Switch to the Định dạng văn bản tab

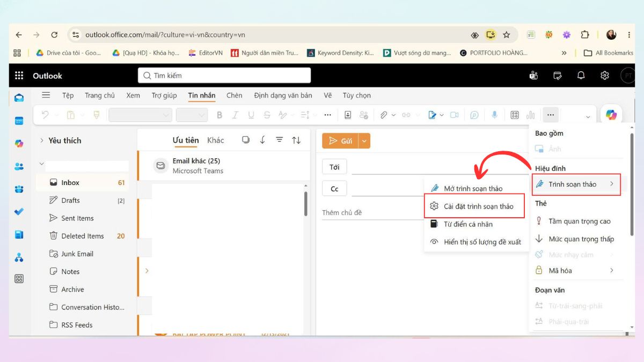(283, 95)
